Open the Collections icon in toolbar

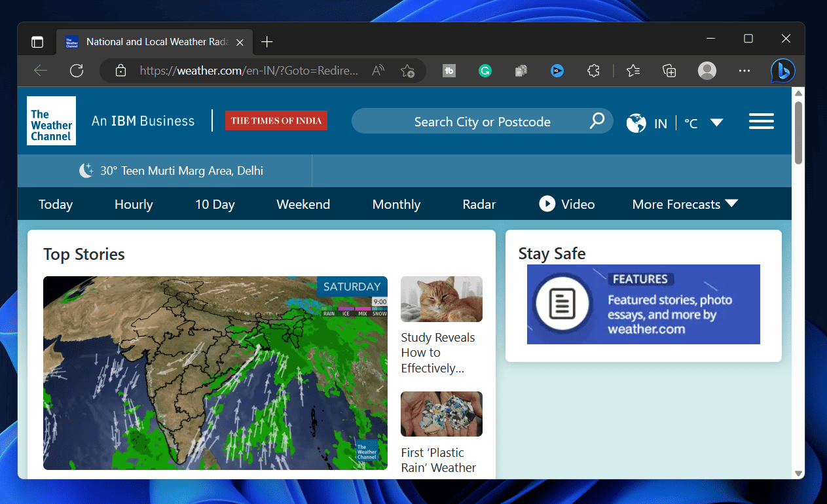coord(669,71)
